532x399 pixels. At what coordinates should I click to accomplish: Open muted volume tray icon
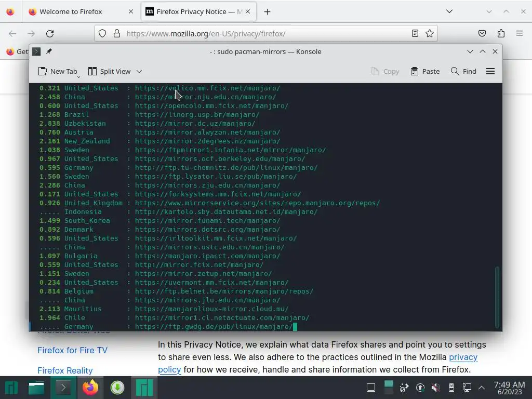point(436,388)
